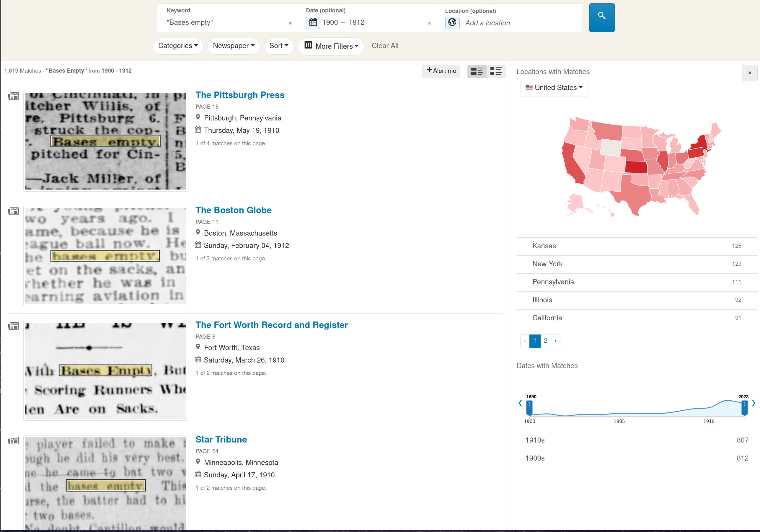The image size is (760, 532).
Task: Select the 1900s decade row
Action: click(637, 458)
